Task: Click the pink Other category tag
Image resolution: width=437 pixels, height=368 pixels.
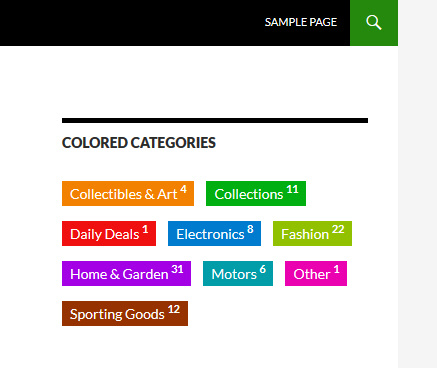Action: (x=316, y=274)
